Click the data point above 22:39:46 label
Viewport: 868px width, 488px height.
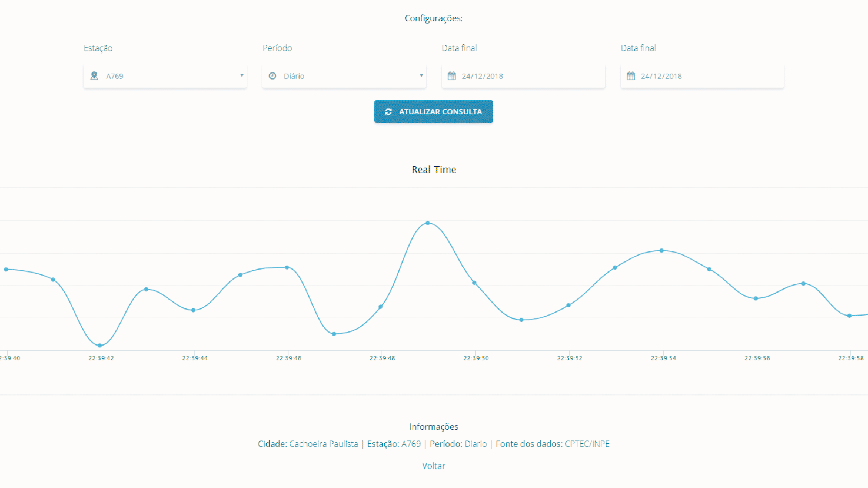[x=287, y=267]
